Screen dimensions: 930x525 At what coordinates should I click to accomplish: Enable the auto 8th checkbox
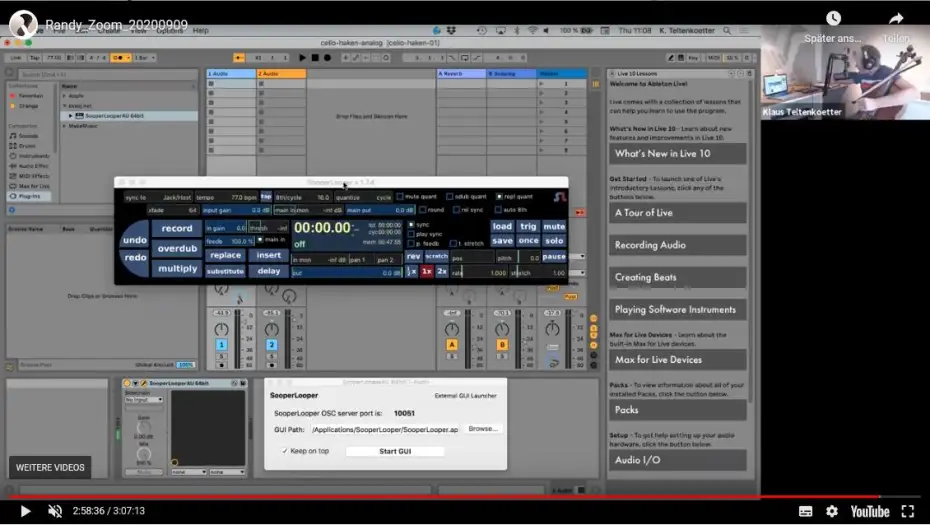[498, 209]
